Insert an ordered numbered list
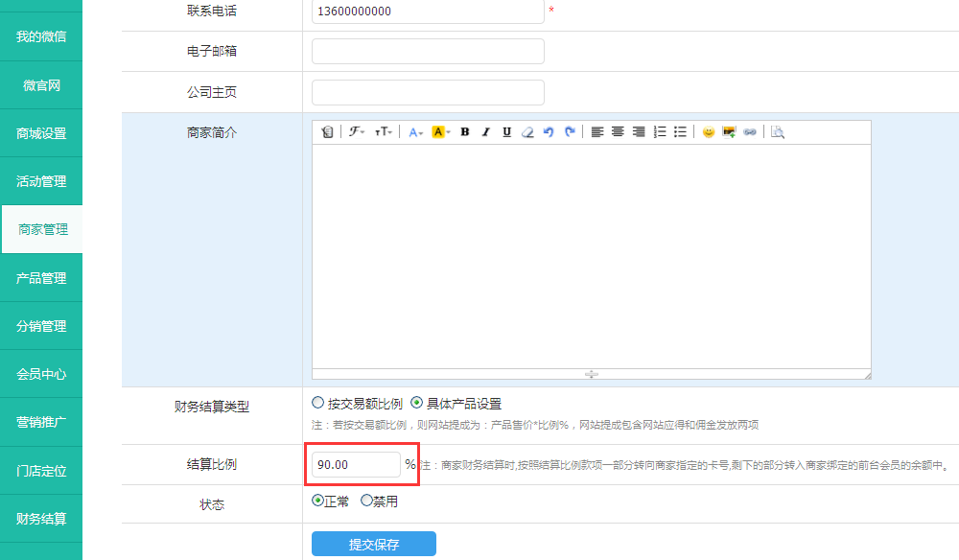959x560 pixels. click(x=660, y=132)
